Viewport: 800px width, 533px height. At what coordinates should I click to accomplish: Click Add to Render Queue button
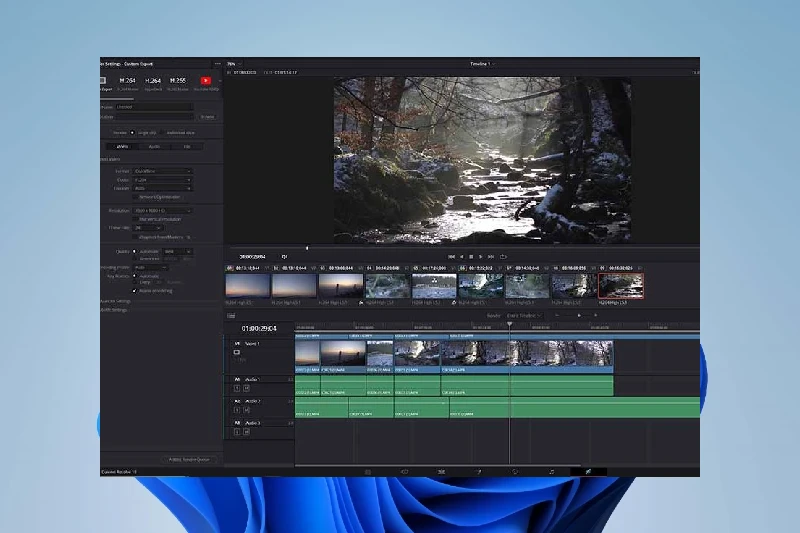(x=189, y=460)
